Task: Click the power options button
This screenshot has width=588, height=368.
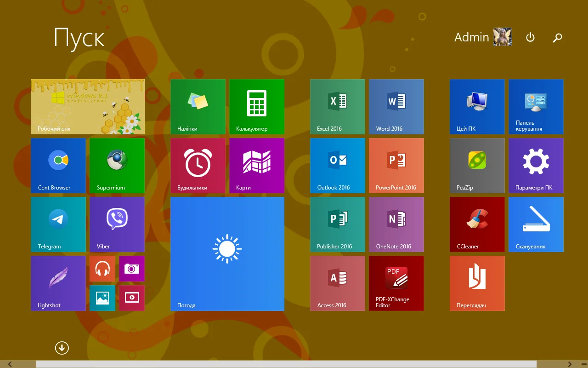Action: [x=530, y=37]
